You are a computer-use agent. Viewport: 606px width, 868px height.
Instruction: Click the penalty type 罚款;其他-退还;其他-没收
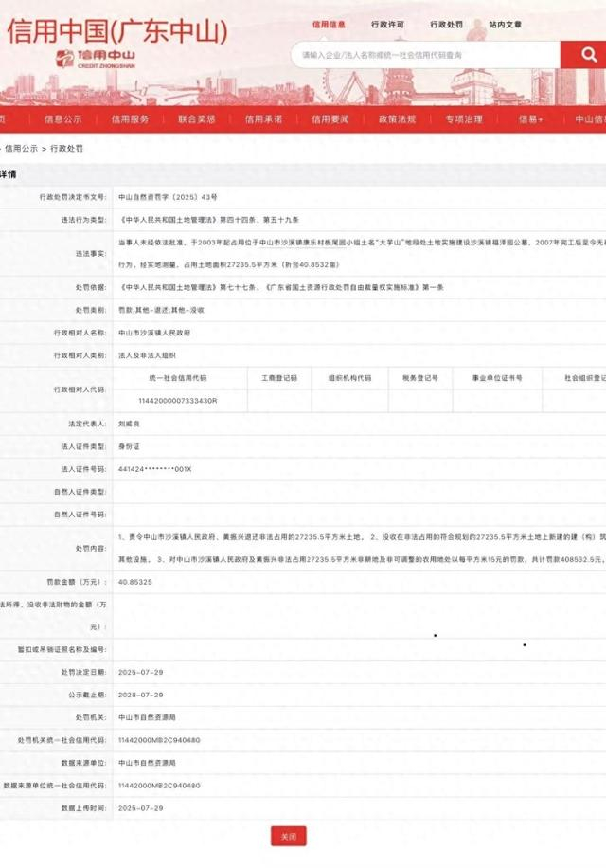click(x=162, y=310)
